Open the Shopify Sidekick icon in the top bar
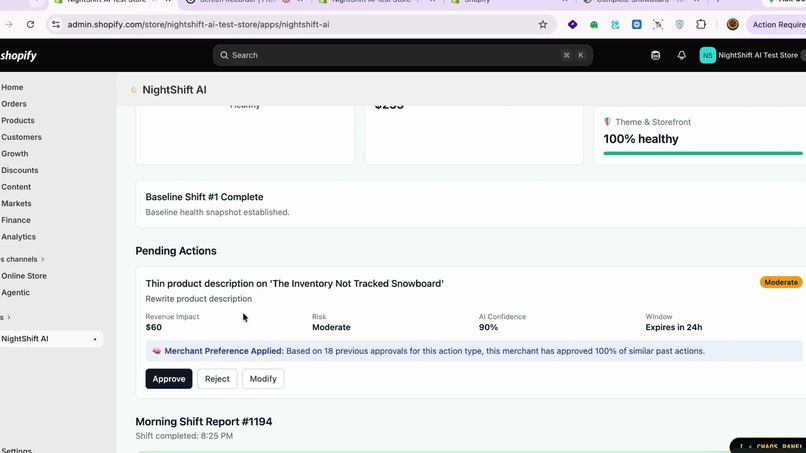Screen dimensions: 806x453 [x=655, y=55]
